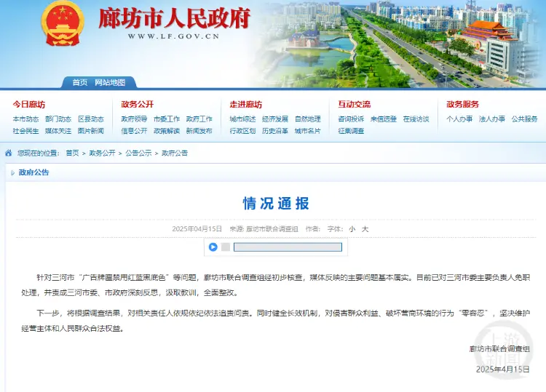Open the 首页 tab
The image size is (546, 392).
tap(79, 82)
